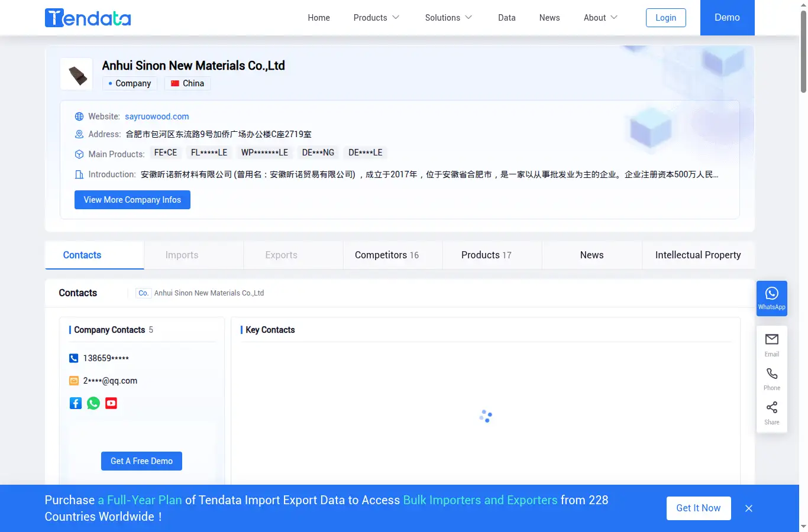Screen dimensions: 808x532
Task: Click the Company Contacts heading
Action: tap(109, 330)
